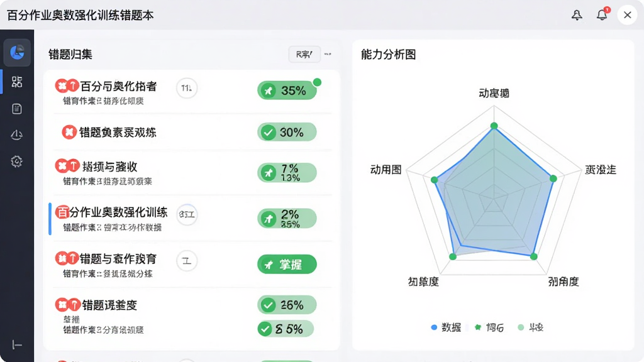Open the pie chart dashboard sidebar icon
Viewport: 644px width, 362px height.
click(x=17, y=53)
